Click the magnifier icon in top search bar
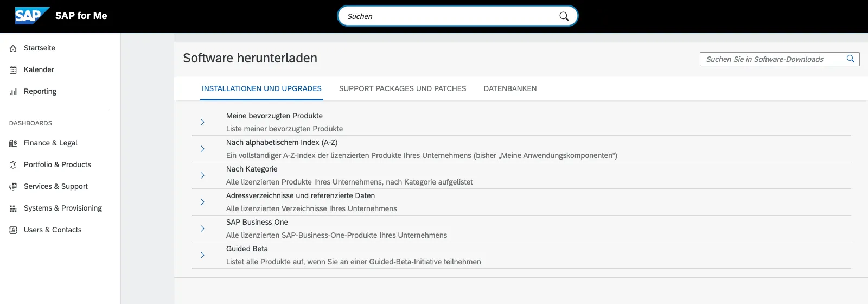This screenshot has width=868, height=304. (x=564, y=16)
